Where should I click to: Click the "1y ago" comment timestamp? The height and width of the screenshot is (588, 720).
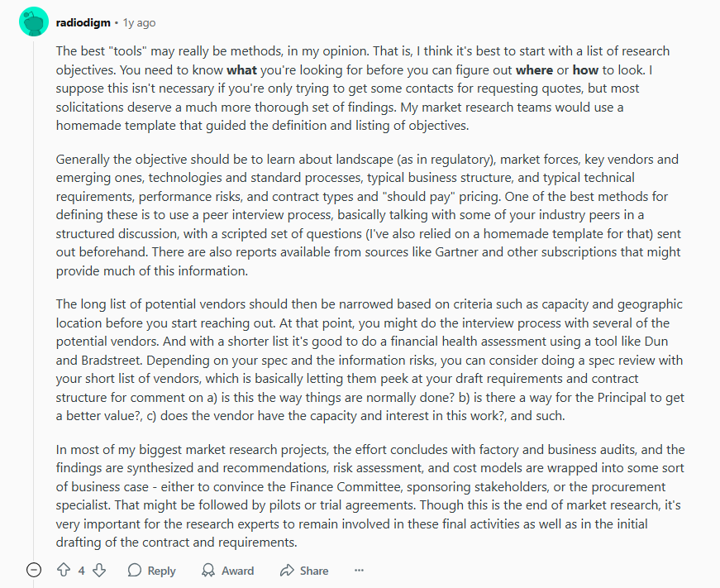[x=139, y=22]
